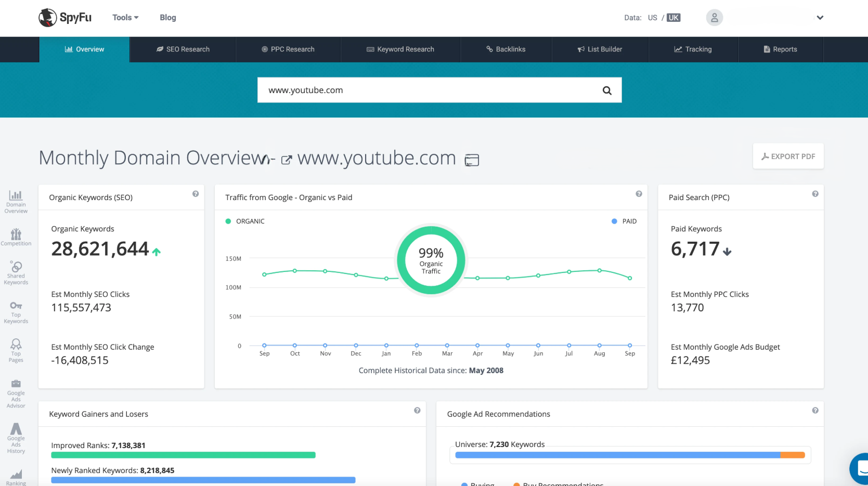The width and height of the screenshot is (868, 486).
Task: Toggle the ORGANIC legend series
Action: tap(245, 221)
